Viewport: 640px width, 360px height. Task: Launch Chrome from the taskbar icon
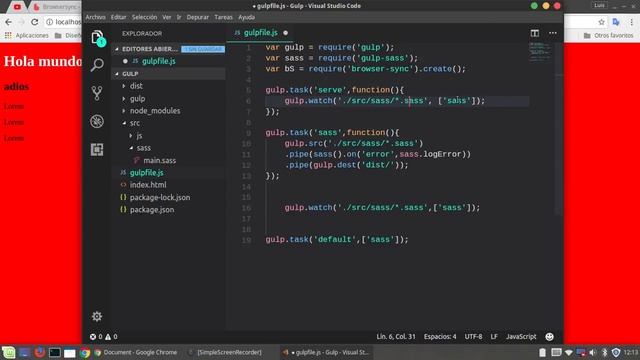[x=84, y=353]
